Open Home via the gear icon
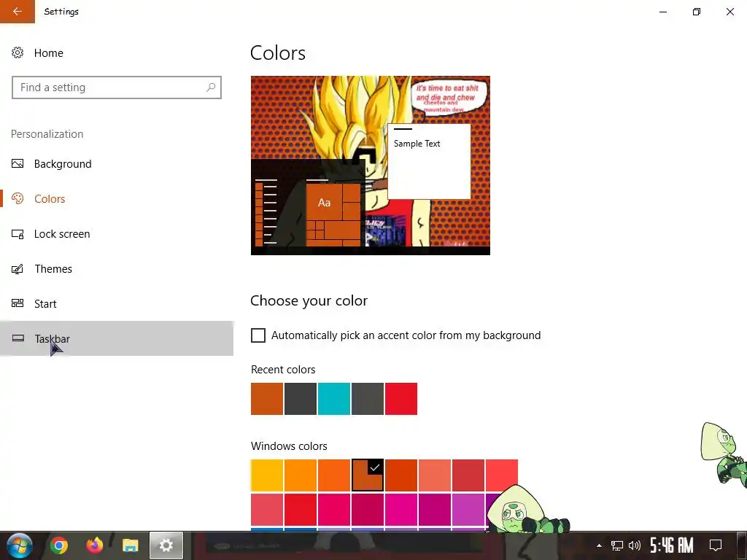747x560 pixels. pyautogui.click(x=18, y=52)
